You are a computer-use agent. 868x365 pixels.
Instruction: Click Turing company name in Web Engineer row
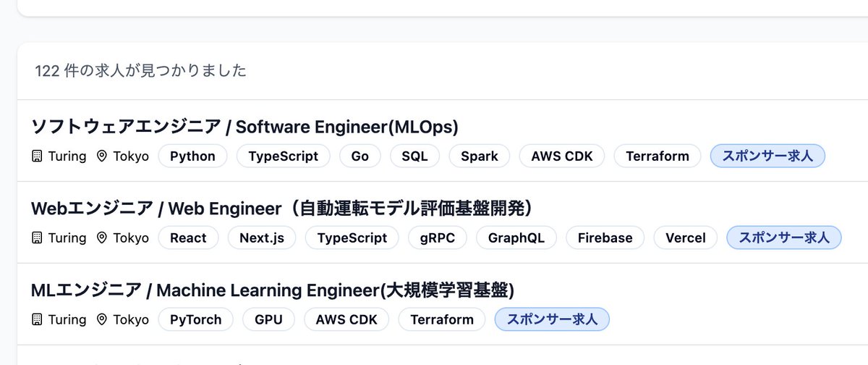point(67,238)
